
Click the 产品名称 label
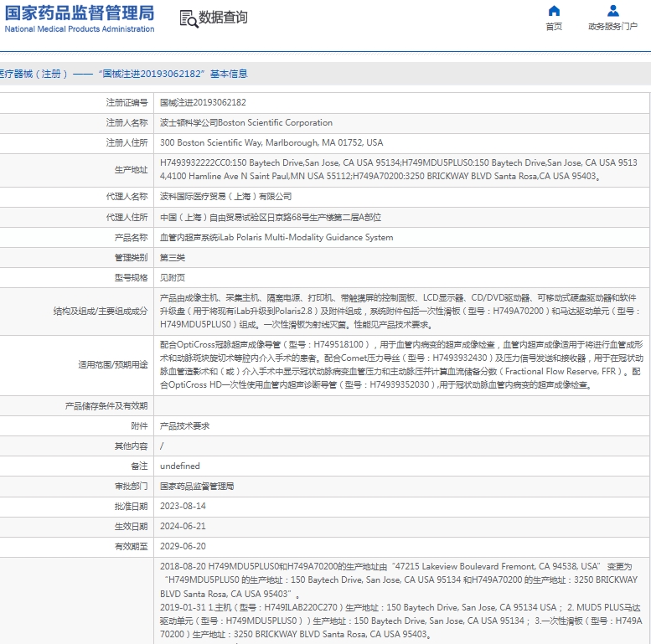point(131,237)
